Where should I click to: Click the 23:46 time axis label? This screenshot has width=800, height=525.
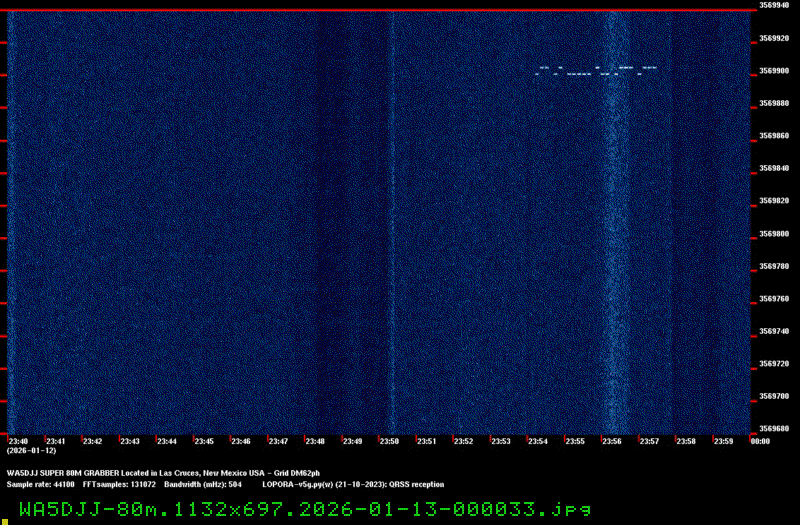[x=241, y=441]
